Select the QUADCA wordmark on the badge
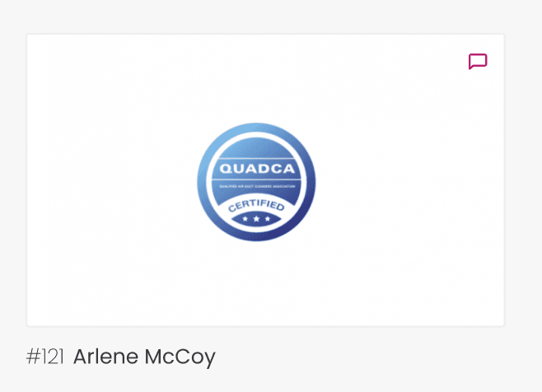The width and height of the screenshot is (542, 392). (x=257, y=169)
